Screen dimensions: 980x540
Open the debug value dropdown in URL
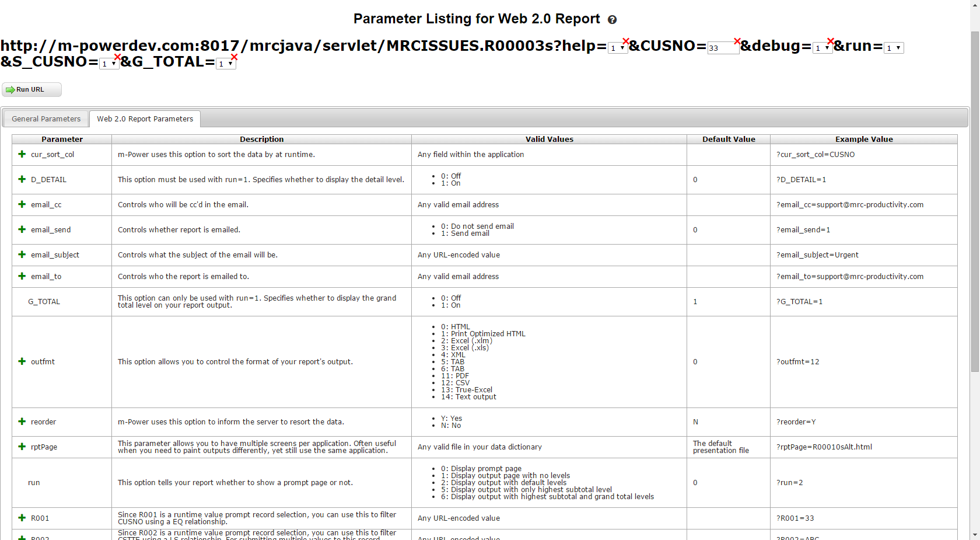tap(822, 48)
